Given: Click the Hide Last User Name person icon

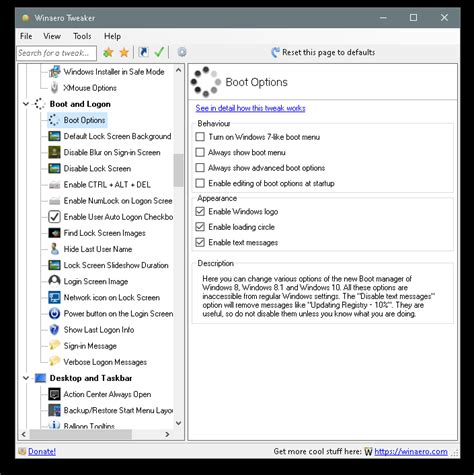Looking at the screenshot, I should click(x=54, y=249).
